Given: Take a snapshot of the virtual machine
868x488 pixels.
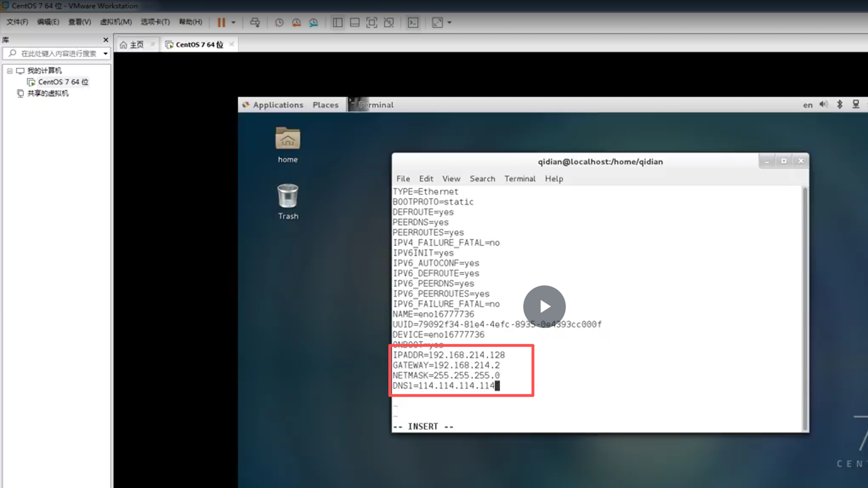Looking at the screenshot, I should pyautogui.click(x=278, y=23).
